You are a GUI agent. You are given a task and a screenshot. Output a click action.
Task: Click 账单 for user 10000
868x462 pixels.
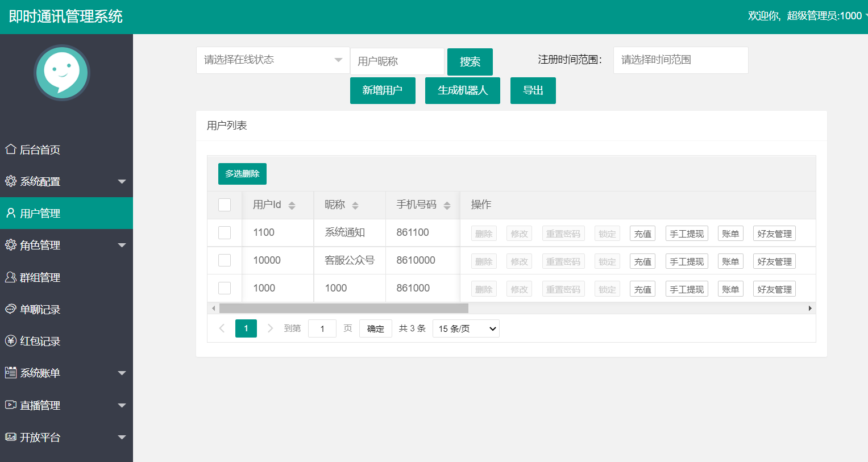(730, 261)
